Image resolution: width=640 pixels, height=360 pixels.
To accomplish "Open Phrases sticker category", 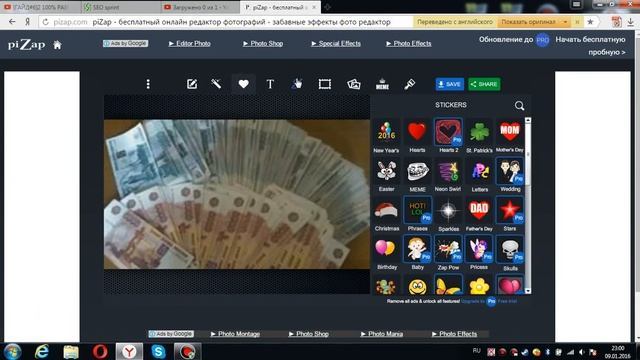I will [417, 214].
